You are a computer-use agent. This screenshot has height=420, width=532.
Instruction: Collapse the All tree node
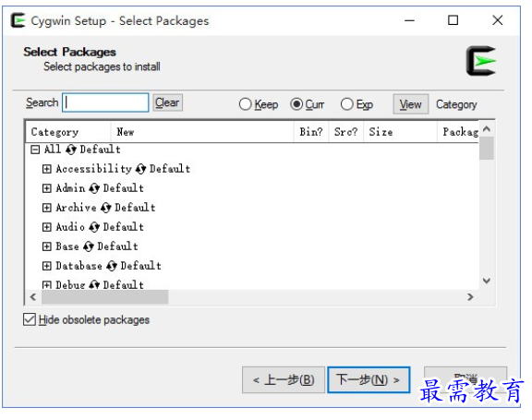[35, 150]
